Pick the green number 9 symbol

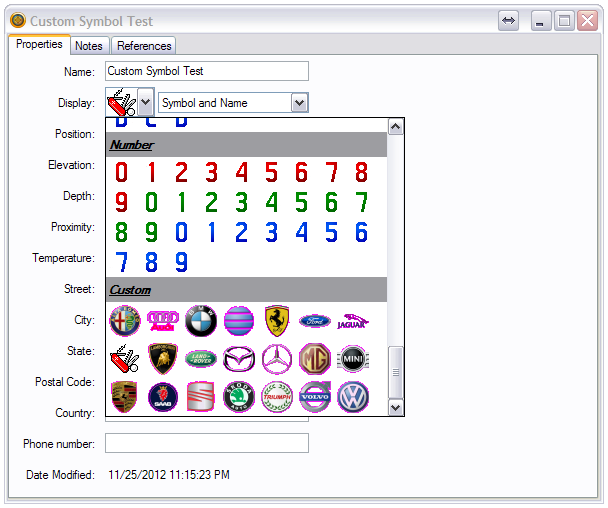(x=151, y=232)
